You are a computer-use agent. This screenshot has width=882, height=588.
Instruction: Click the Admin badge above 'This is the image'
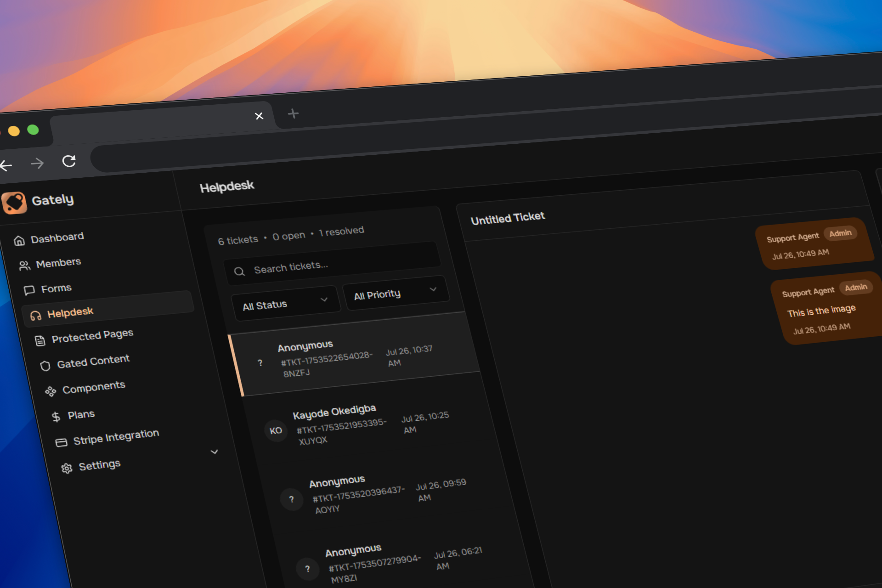pyautogui.click(x=856, y=288)
